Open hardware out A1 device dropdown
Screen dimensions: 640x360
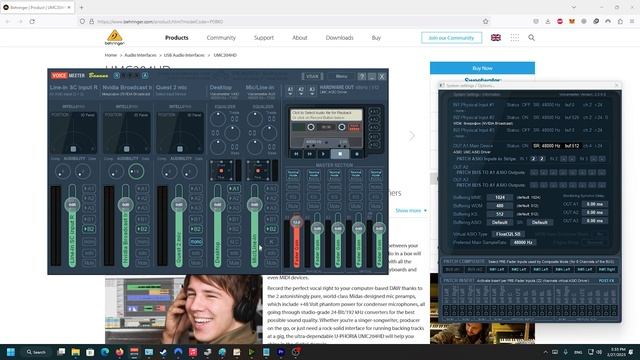point(290,91)
